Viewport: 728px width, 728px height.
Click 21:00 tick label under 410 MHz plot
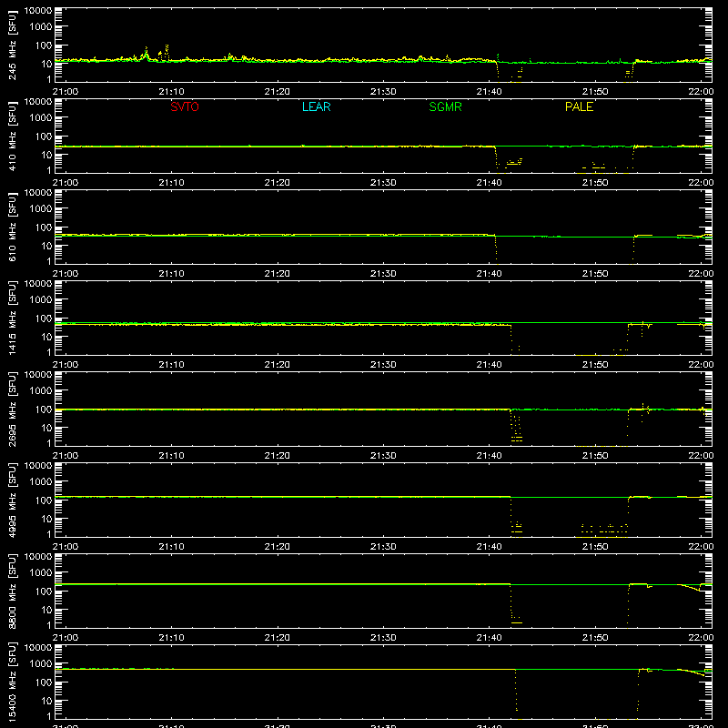pos(66,183)
